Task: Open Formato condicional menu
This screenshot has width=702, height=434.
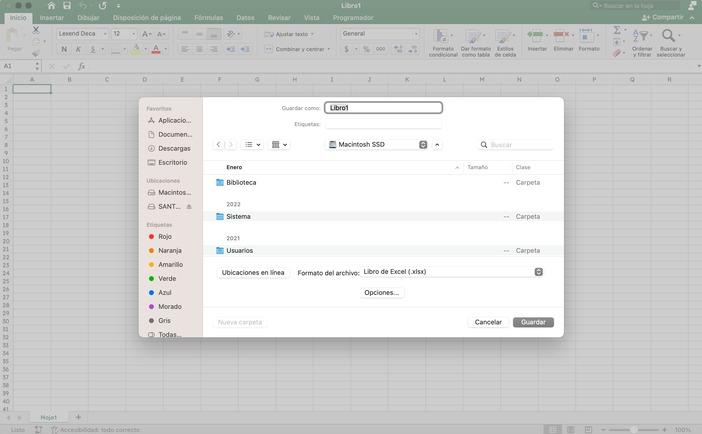Action: point(443,43)
